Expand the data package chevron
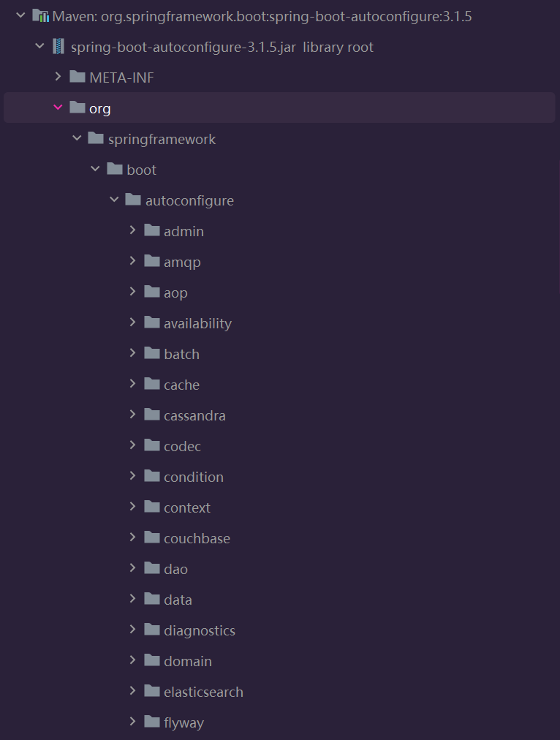The width and height of the screenshot is (560, 740). pyautogui.click(x=132, y=598)
